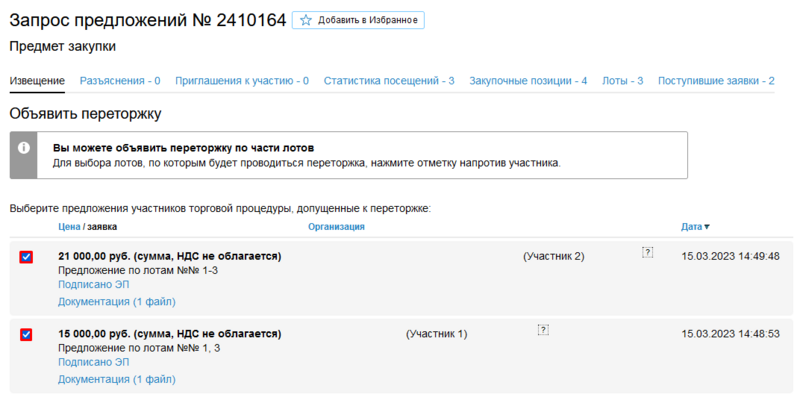The image size is (800, 403).
Task: Show Поступившие заявки - 2 tab
Action: 716,80
